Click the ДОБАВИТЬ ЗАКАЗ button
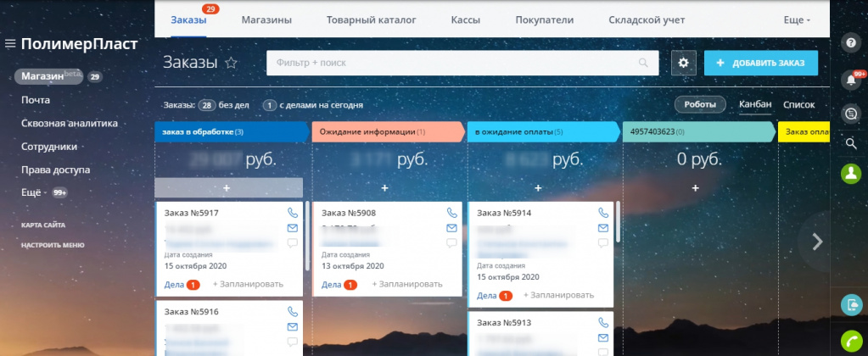The image size is (868, 356). (761, 63)
